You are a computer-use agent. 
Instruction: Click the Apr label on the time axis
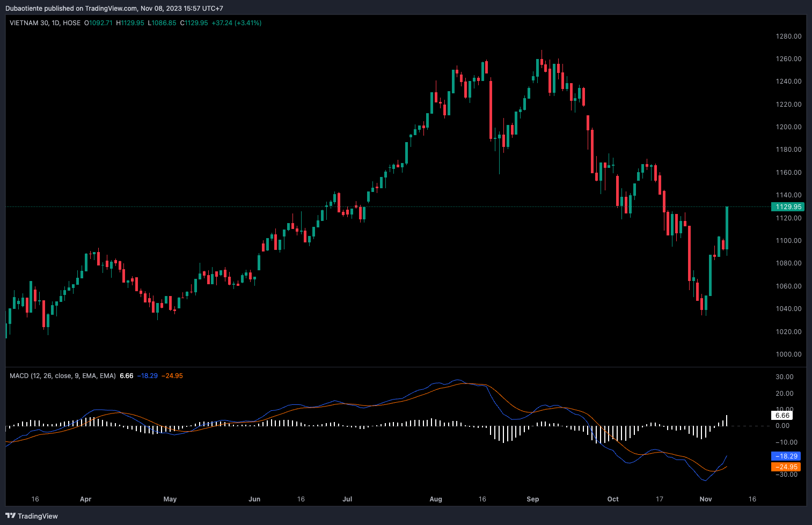(85, 499)
